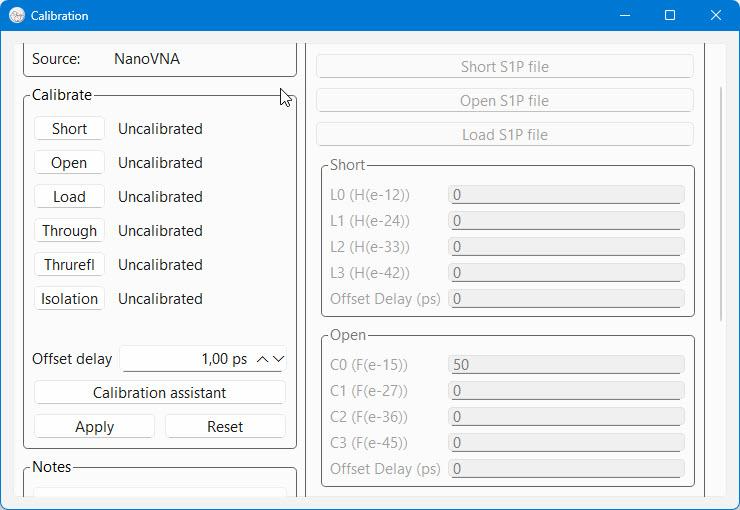This screenshot has height=510, width=740.
Task: Click the right panel vertical scrollbar
Action: click(721, 204)
